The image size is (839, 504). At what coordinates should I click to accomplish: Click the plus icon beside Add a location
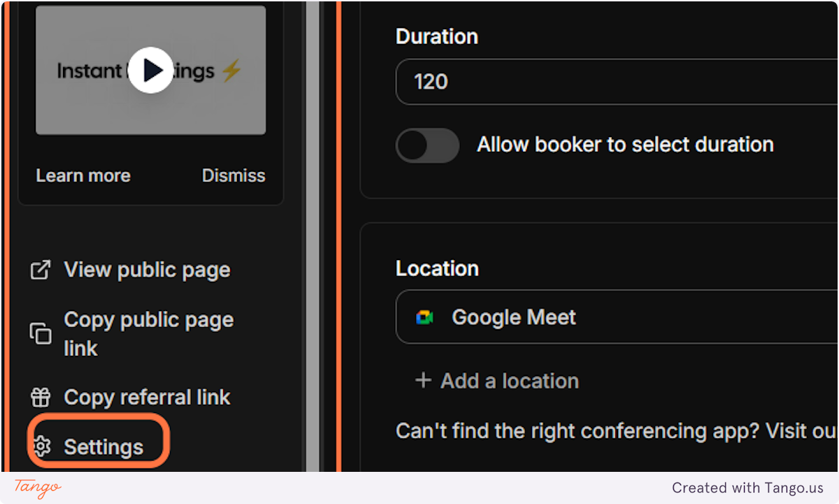coord(423,380)
